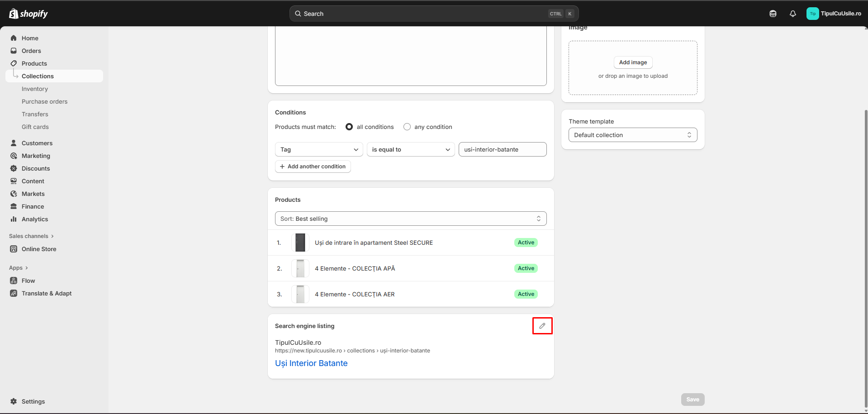This screenshot has height=414, width=868.
Task: Go to Orders in the sidebar
Action: click(31, 51)
